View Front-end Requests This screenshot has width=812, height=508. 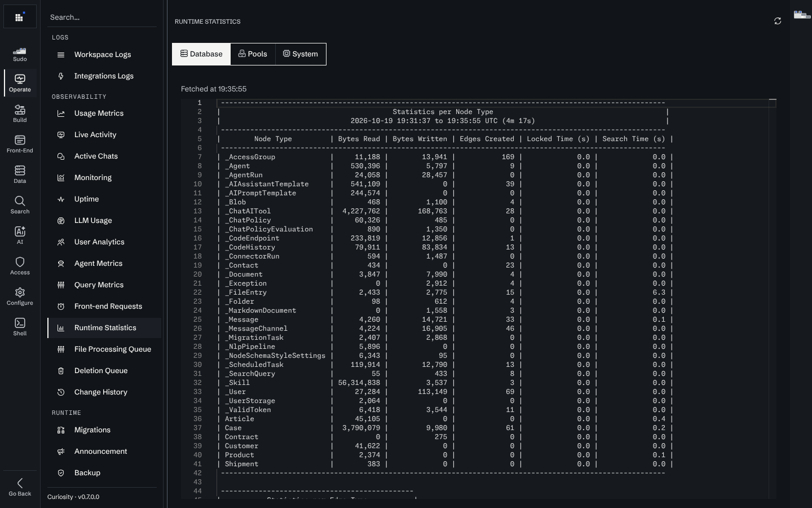pos(104,306)
